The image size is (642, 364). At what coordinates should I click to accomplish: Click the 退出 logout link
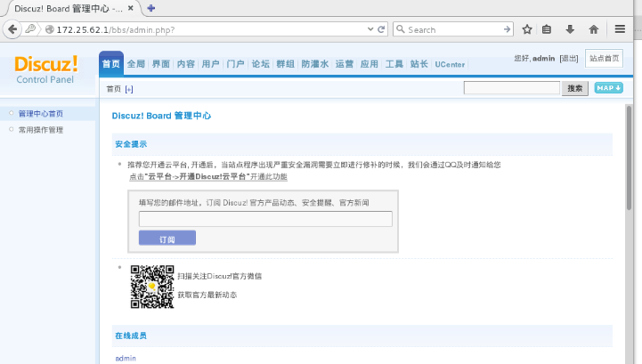[x=569, y=59]
